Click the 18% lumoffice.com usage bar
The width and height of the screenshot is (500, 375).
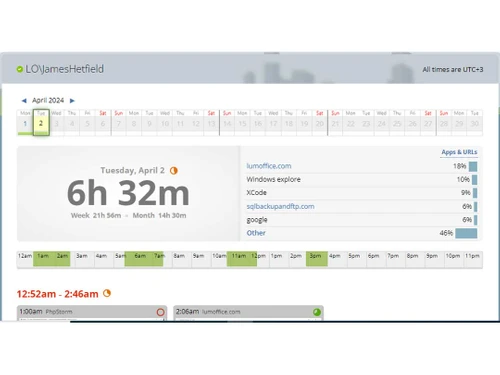[x=473, y=166]
